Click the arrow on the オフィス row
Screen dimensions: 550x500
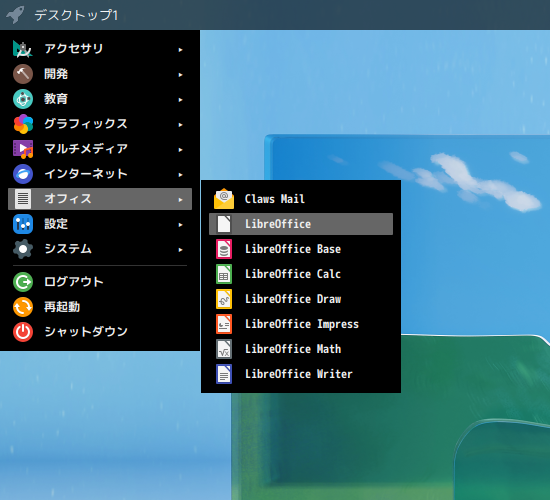(x=180, y=200)
